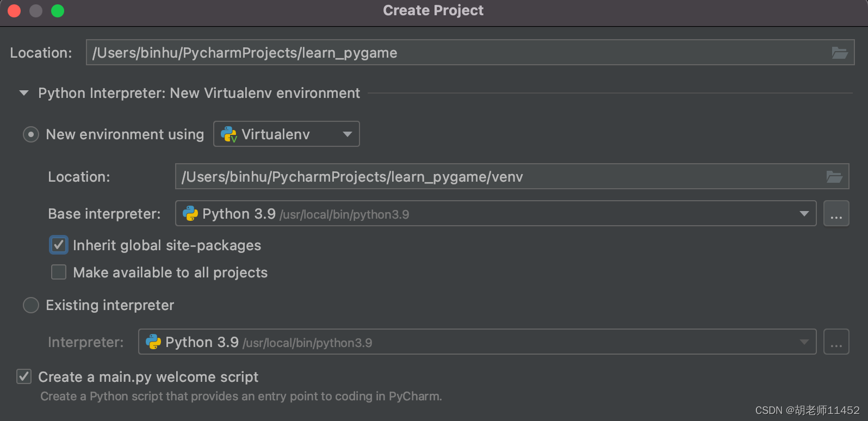Select Existing interpreter radio button
Image resolution: width=868 pixels, height=421 pixels.
coord(31,305)
